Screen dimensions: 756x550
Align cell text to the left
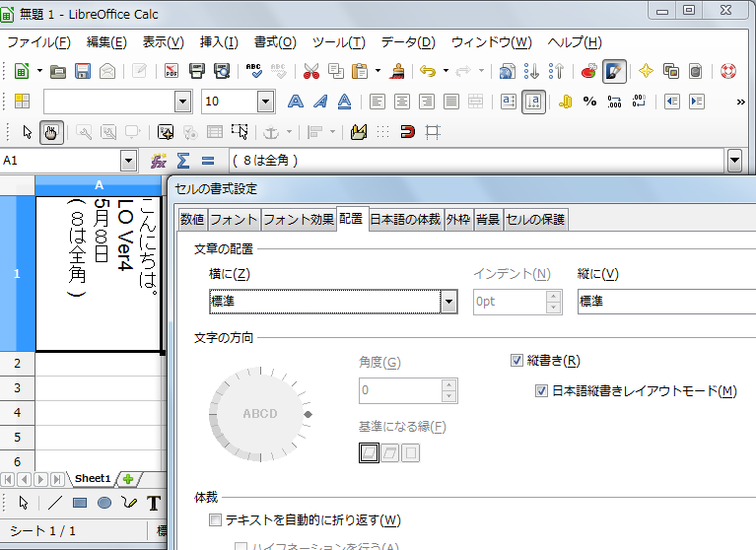pos(378,102)
